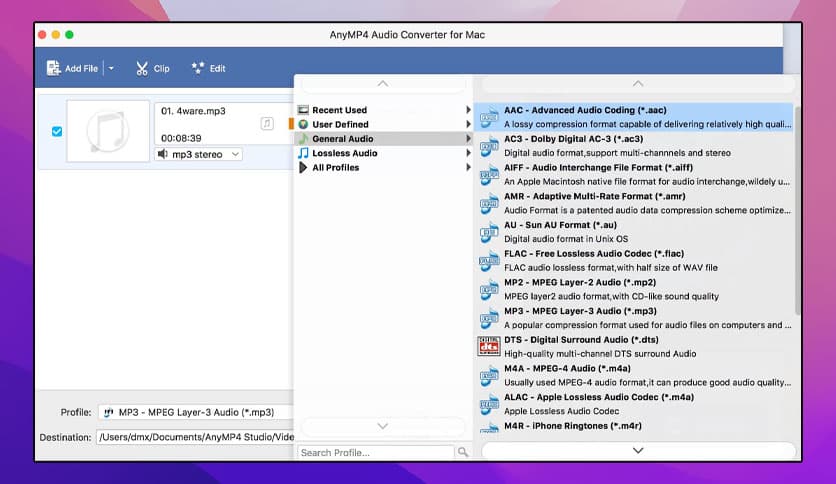Click the MP3 format icon in list

point(488,319)
